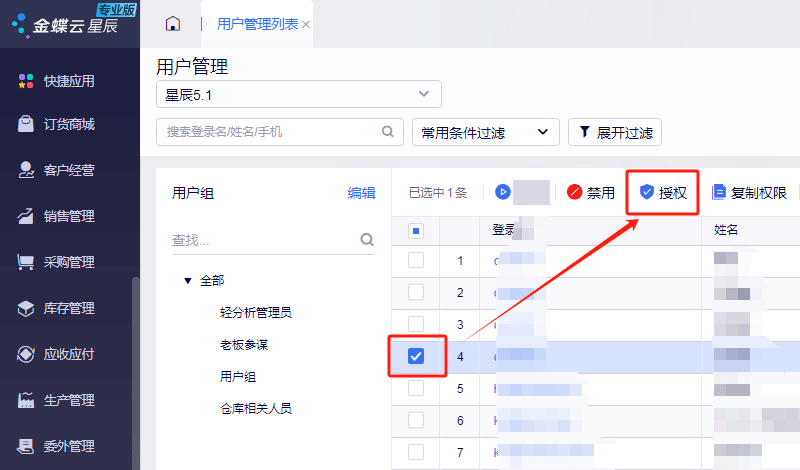Check the checkbox for row 1
This screenshot has width=800, height=470.
(416, 260)
